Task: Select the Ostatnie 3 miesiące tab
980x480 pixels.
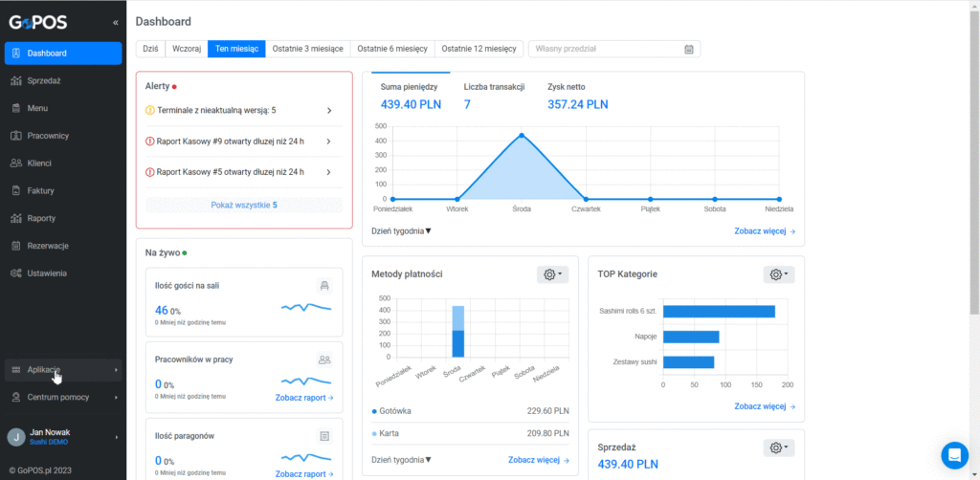Action: pyautogui.click(x=307, y=49)
